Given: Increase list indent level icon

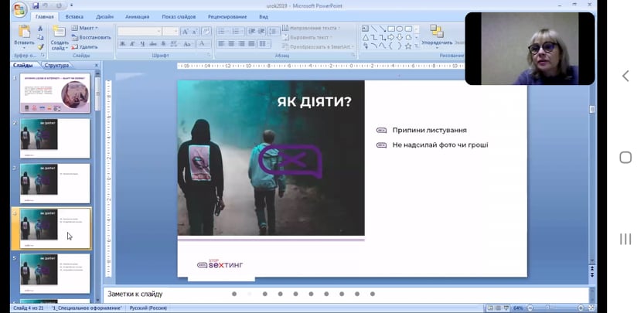Looking at the screenshot, I should 261,31.
